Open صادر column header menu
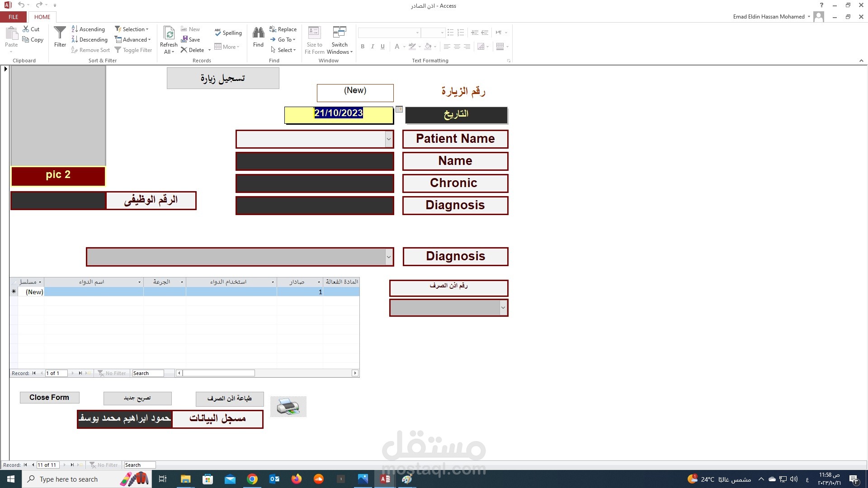This screenshot has height=488, width=868. coord(319,282)
